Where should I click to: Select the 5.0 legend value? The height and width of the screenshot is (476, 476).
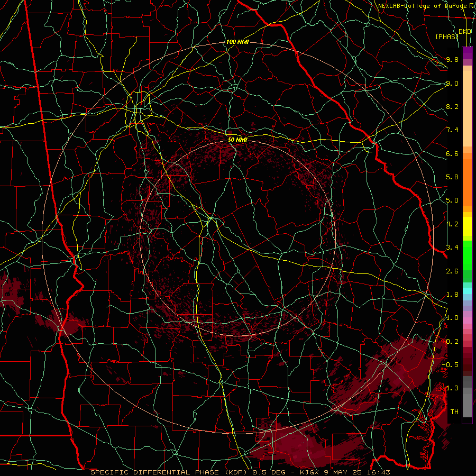coord(452,200)
